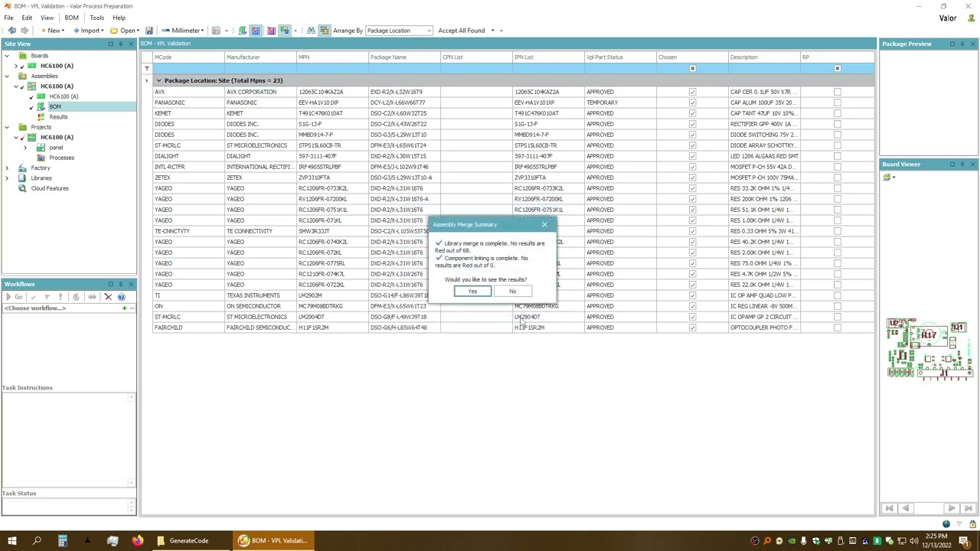980x551 pixels.
Task: Collapse the Package Location: Site group
Action: coord(158,80)
